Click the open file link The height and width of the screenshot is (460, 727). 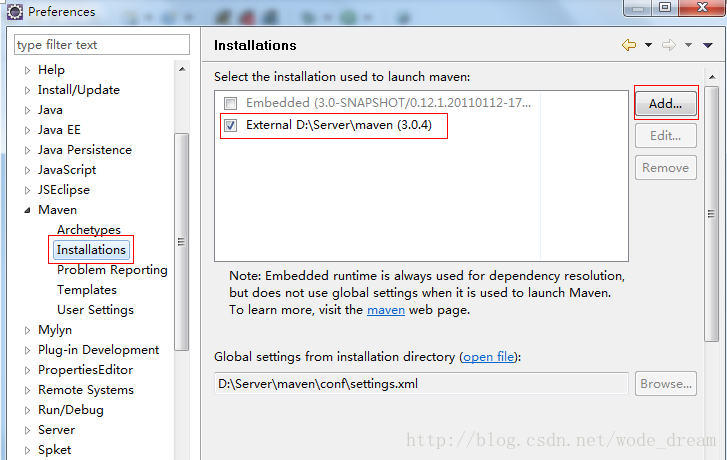(x=489, y=357)
